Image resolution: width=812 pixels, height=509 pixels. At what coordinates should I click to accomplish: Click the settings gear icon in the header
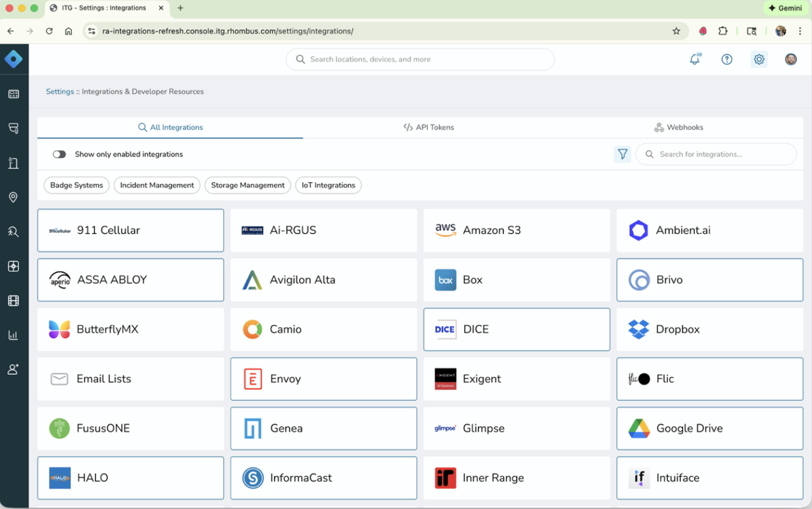pyautogui.click(x=758, y=59)
